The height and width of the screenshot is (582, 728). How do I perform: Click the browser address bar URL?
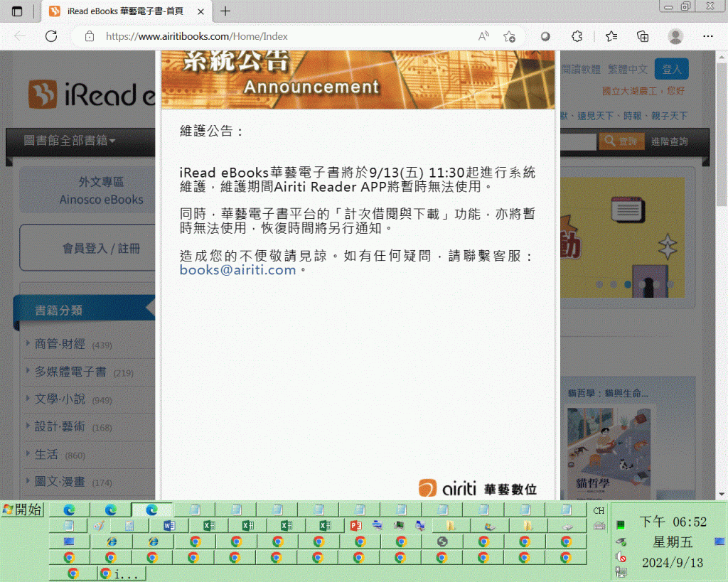click(x=196, y=36)
